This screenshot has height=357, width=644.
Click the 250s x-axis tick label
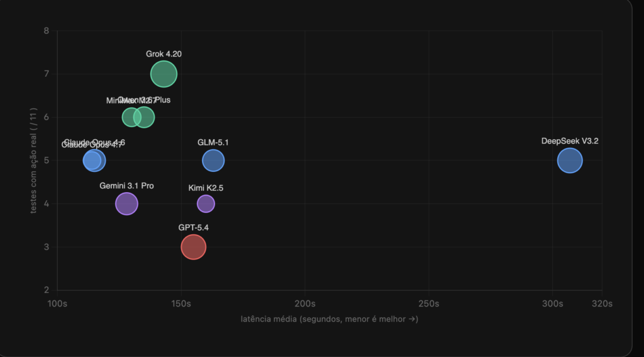pyautogui.click(x=429, y=303)
